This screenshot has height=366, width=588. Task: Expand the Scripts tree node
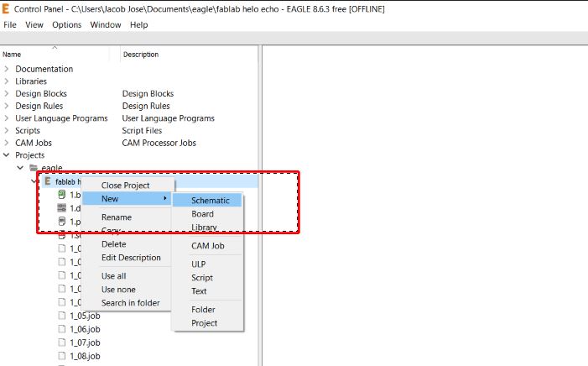pos(7,131)
